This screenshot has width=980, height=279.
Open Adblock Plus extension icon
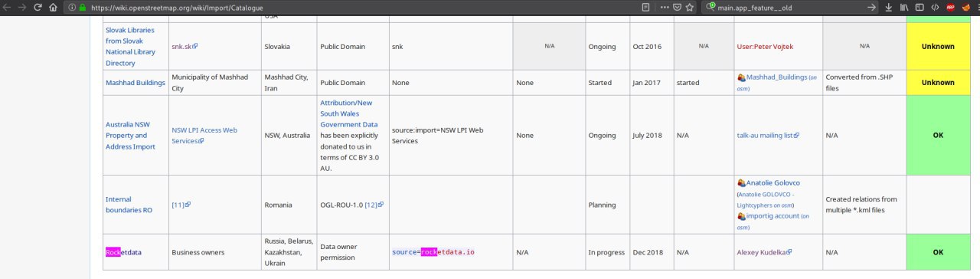950,7
